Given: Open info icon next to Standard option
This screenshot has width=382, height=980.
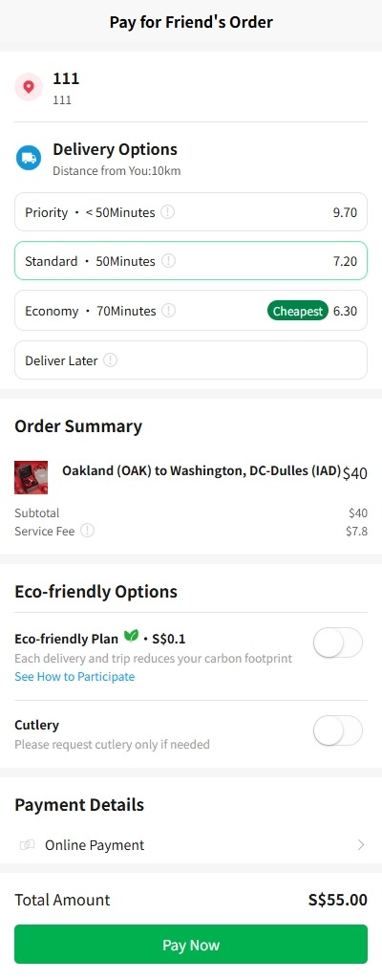Looking at the screenshot, I should [168, 261].
